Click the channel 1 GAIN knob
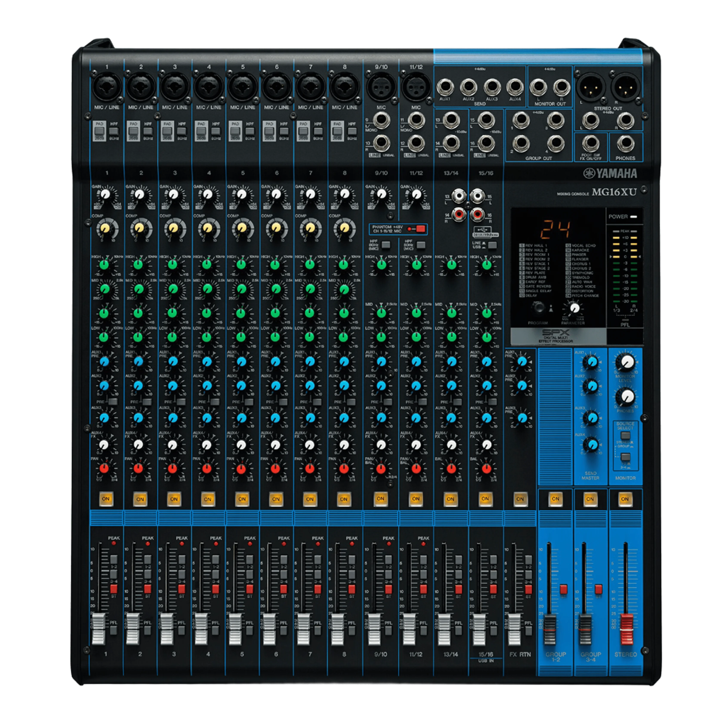The height and width of the screenshot is (728, 728). coord(105,194)
